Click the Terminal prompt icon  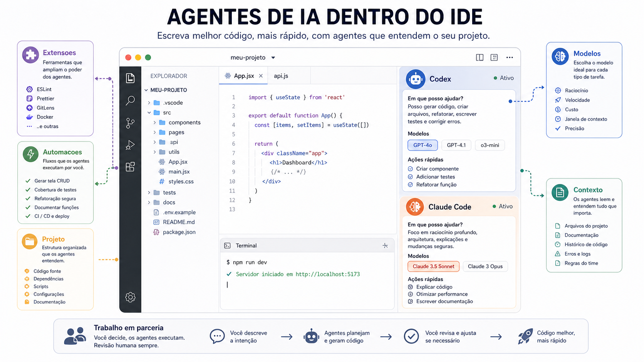[x=227, y=245]
